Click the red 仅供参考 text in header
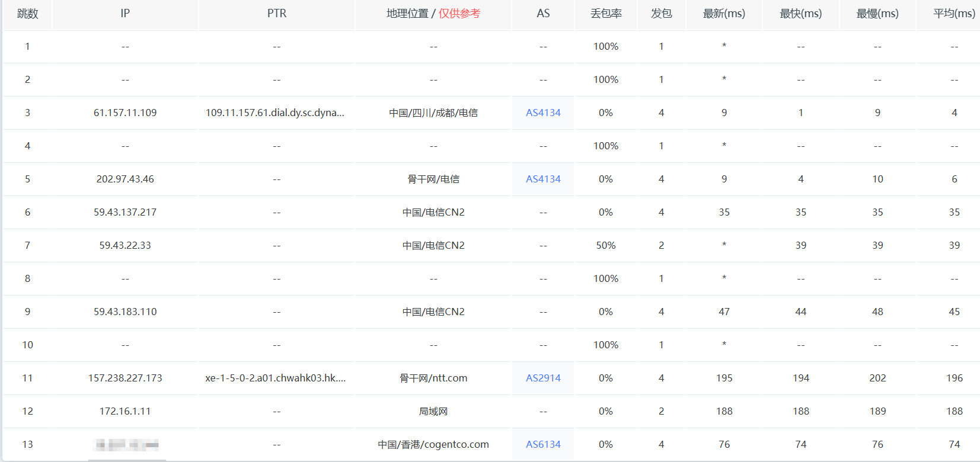980x462 pixels. tap(459, 14)
